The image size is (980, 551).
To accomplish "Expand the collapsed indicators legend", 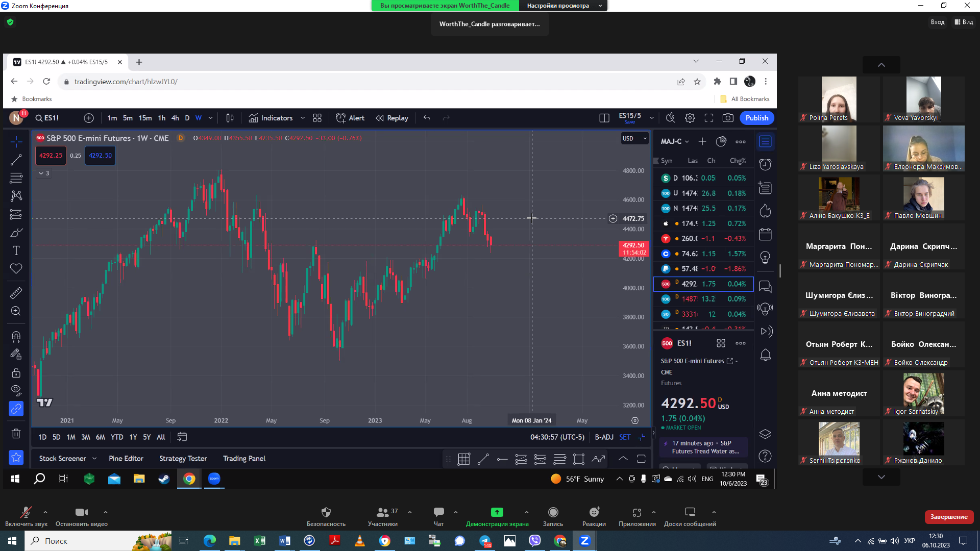I will 44,173.
